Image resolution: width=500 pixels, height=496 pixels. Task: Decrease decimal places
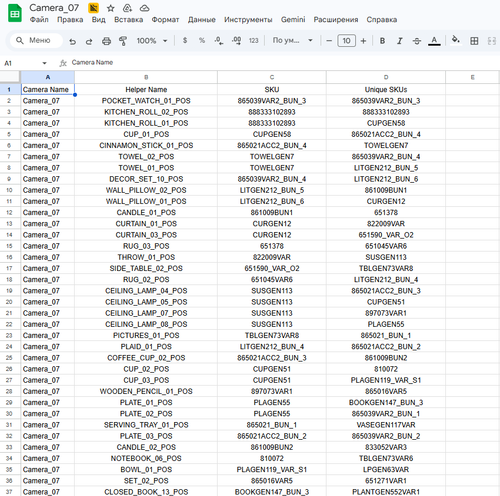pos(219,41)
